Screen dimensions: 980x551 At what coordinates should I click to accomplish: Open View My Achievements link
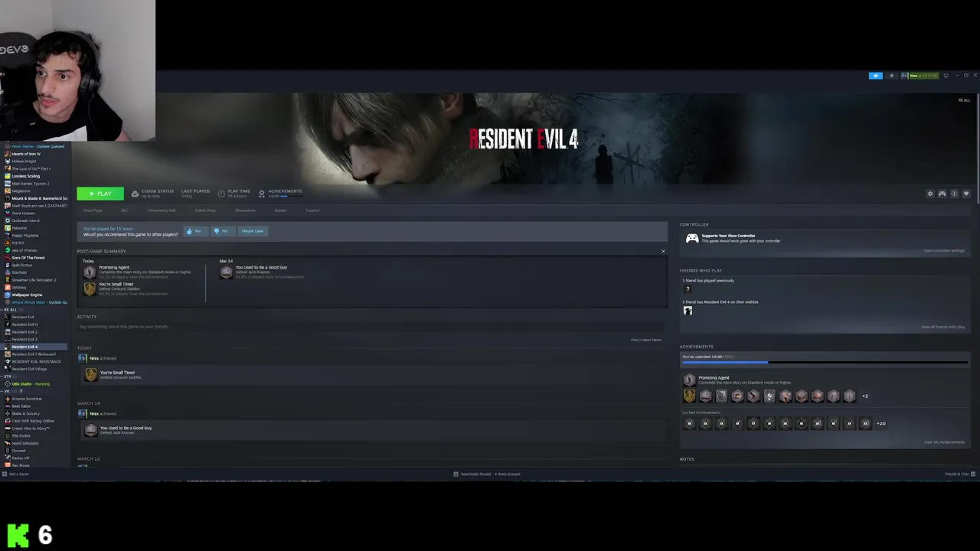pos(945,442)
